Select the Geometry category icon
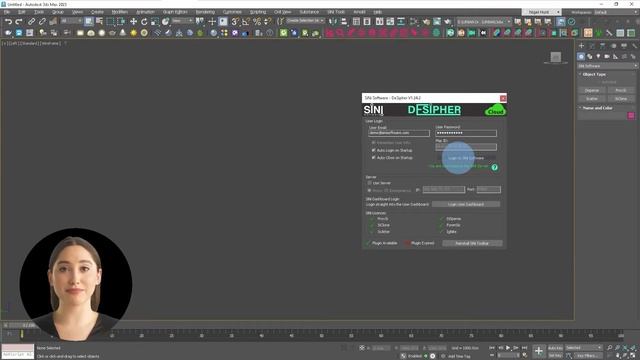This screenshot has height=360, width=640. tap(581, 56)
